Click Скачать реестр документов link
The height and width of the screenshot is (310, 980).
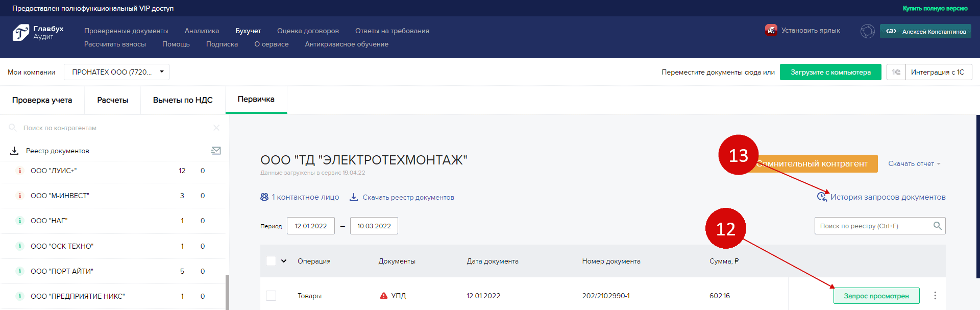click(408, 197)
